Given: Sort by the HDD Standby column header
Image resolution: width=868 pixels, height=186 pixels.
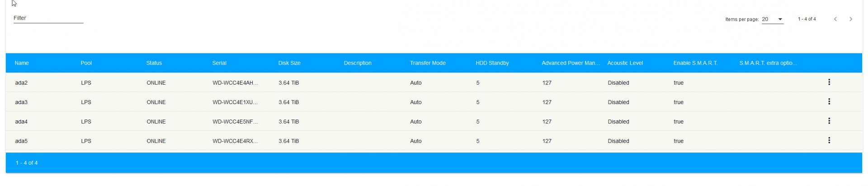Looking at the screenshot, I should (492, 63).
